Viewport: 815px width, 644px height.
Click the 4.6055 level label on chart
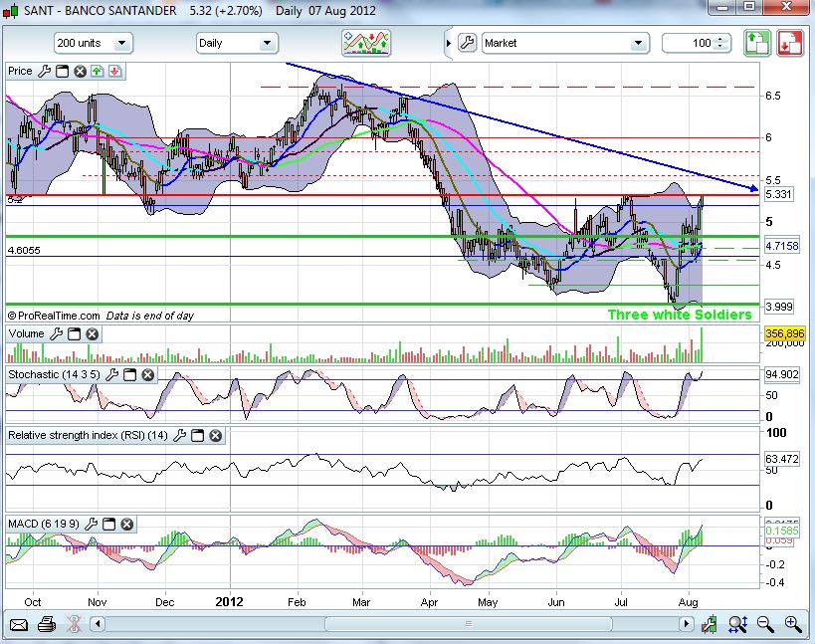pyautogui.click(x=24, y=250)
